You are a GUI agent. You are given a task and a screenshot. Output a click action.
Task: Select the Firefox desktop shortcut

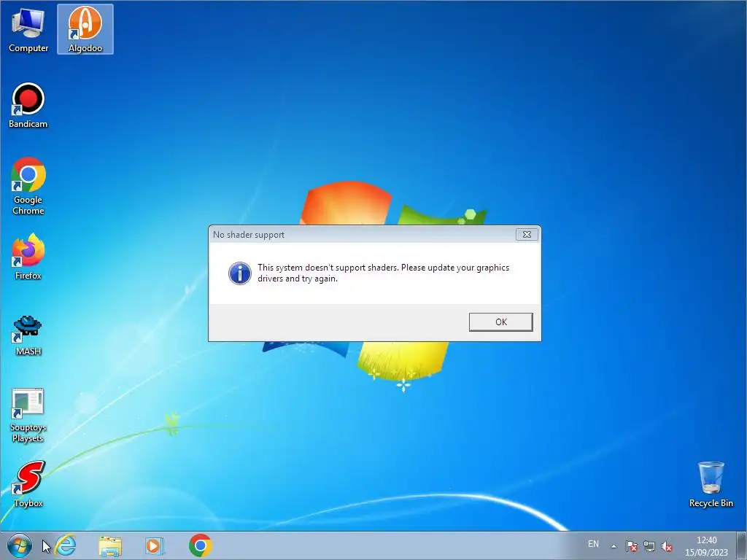(28, 257)
